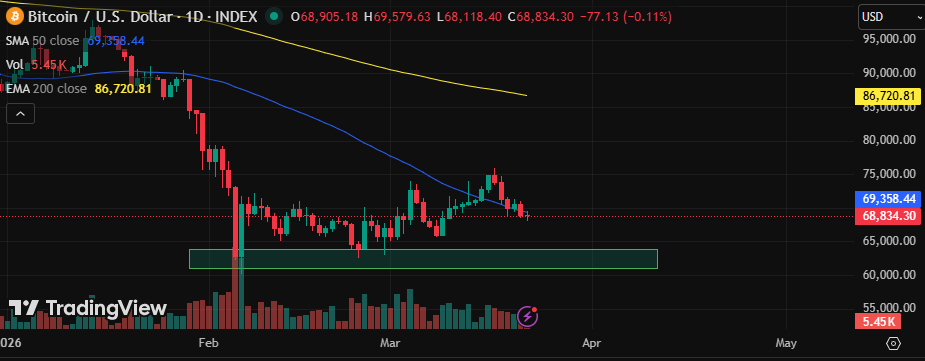Click the 95,000.00 price scale label
The width and height of the screenshot is (925, 361).
(889, 39)
